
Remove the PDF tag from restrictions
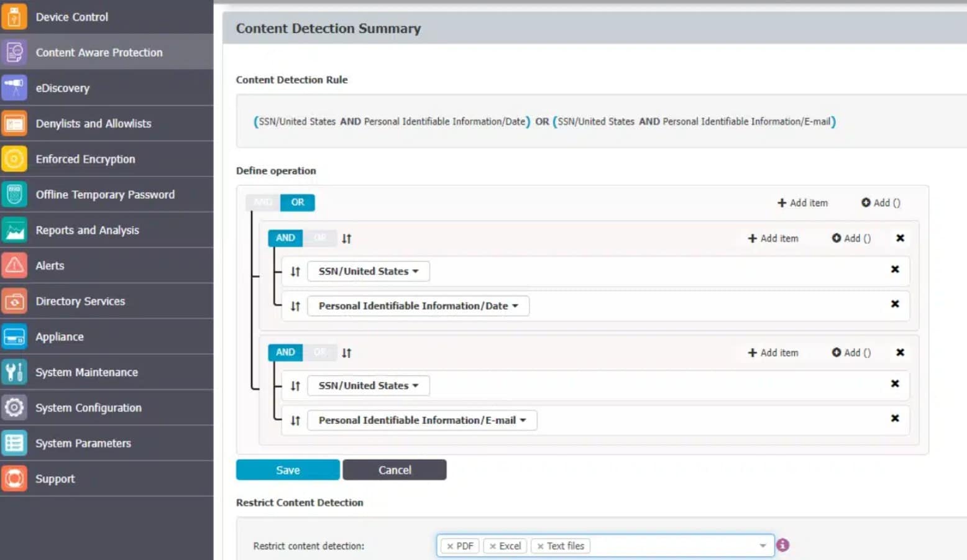point(450,546)
